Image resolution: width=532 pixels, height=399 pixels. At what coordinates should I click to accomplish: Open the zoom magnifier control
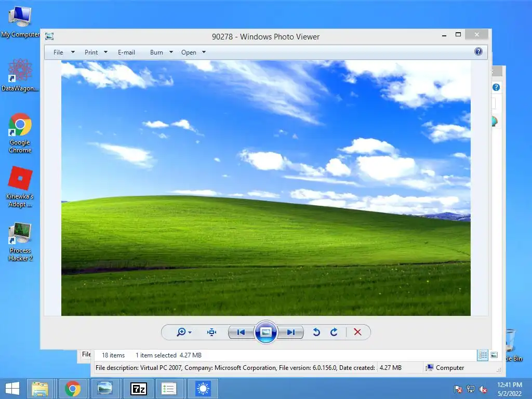point(181,332)
